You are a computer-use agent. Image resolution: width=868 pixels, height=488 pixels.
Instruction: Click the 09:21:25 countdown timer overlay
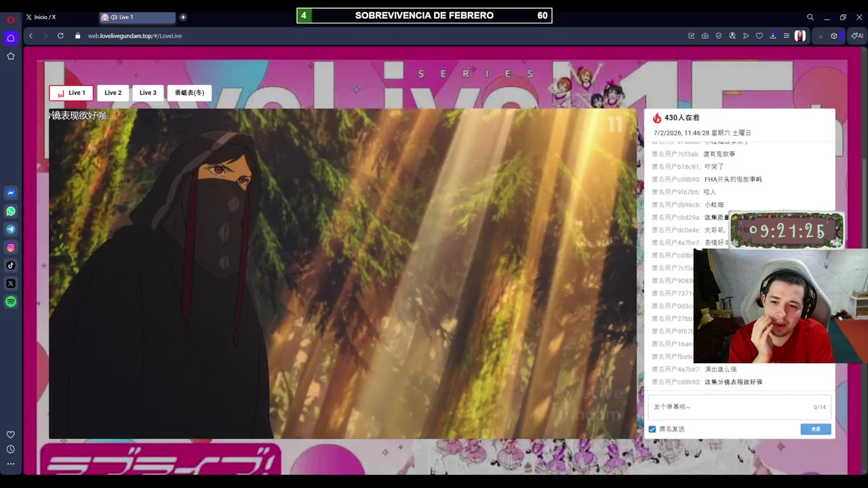click(787, 231)
